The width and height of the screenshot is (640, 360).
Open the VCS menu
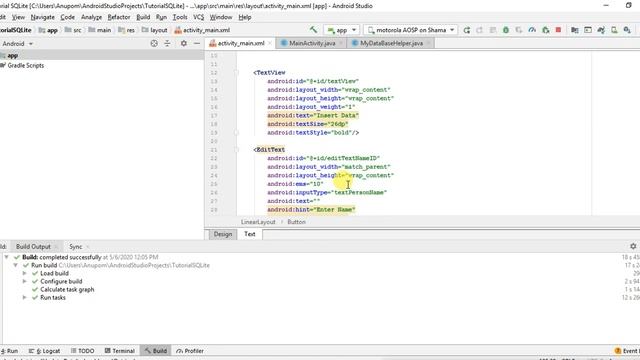198,17
